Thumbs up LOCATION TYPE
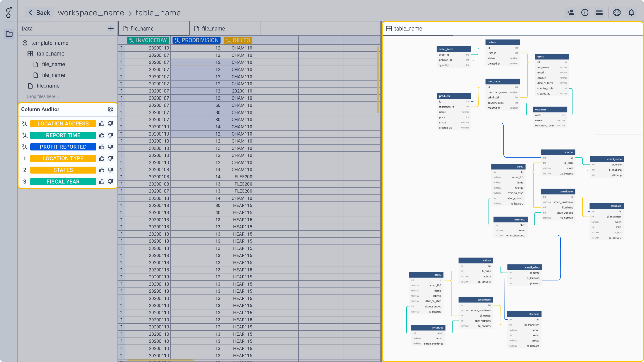This screenshot has height=362, width=644. coord(102,159)
